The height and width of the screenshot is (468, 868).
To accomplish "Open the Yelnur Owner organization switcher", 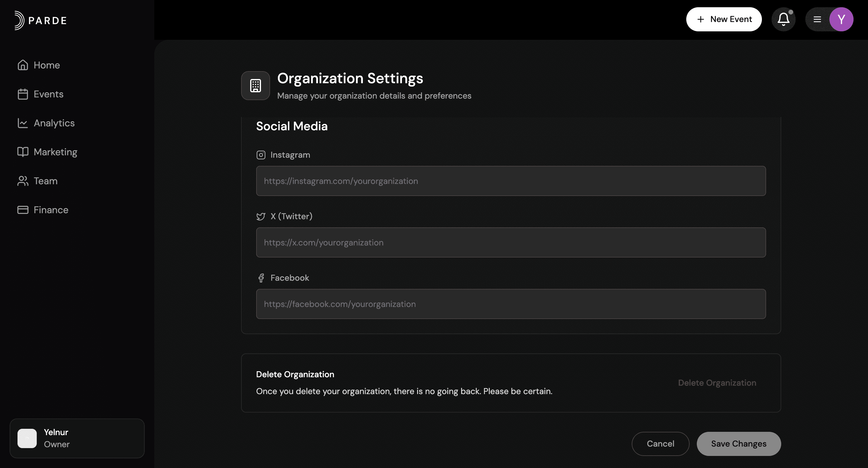I will 77,438.
